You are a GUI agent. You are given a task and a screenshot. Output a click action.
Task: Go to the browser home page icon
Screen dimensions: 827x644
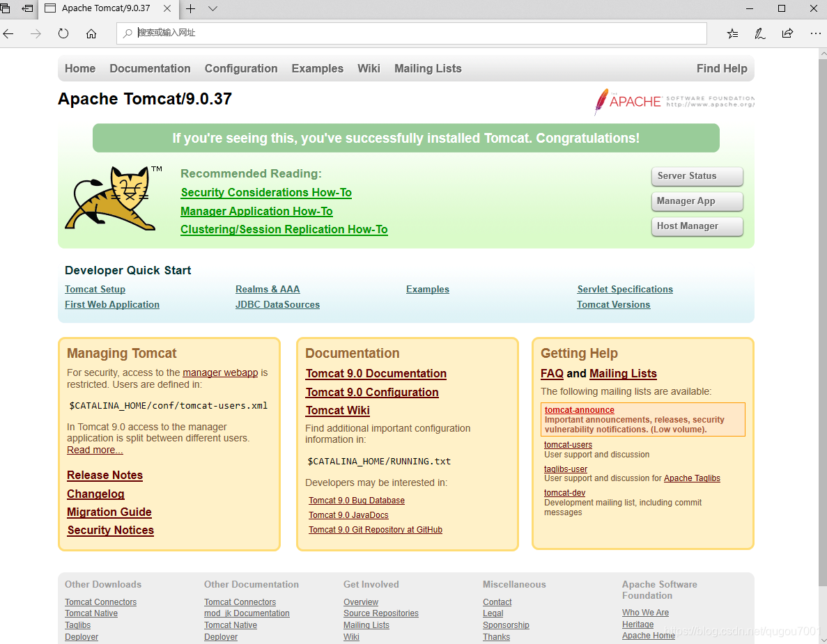click(91, 33)
